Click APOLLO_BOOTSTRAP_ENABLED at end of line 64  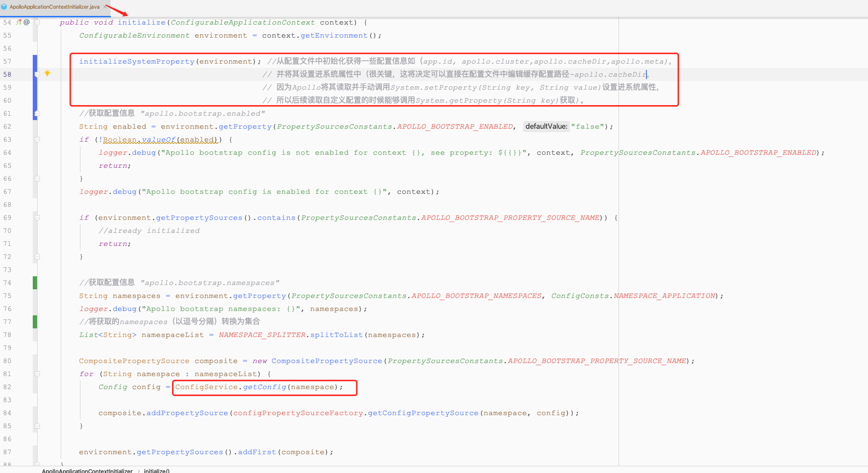click(x=759, y=152)
